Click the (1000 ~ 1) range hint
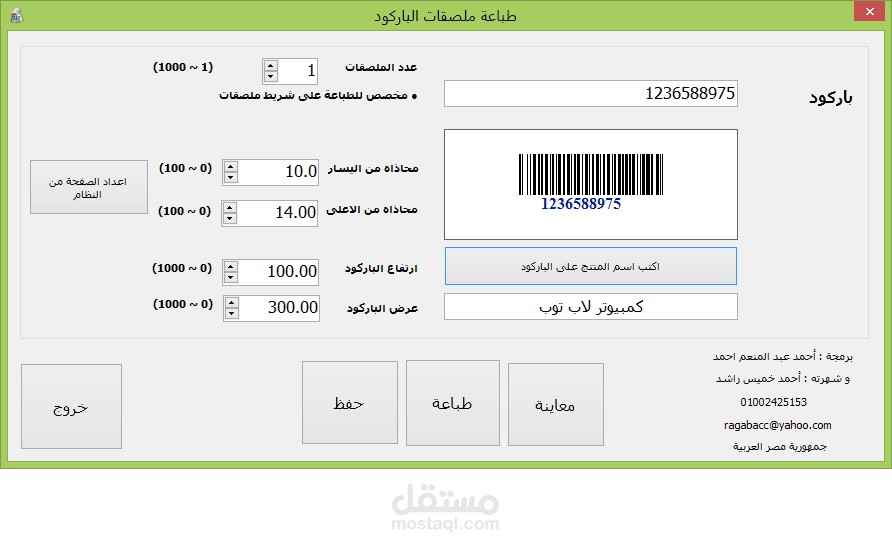The width and height of the screenshot is (892, 544). (x=183, y=67)
